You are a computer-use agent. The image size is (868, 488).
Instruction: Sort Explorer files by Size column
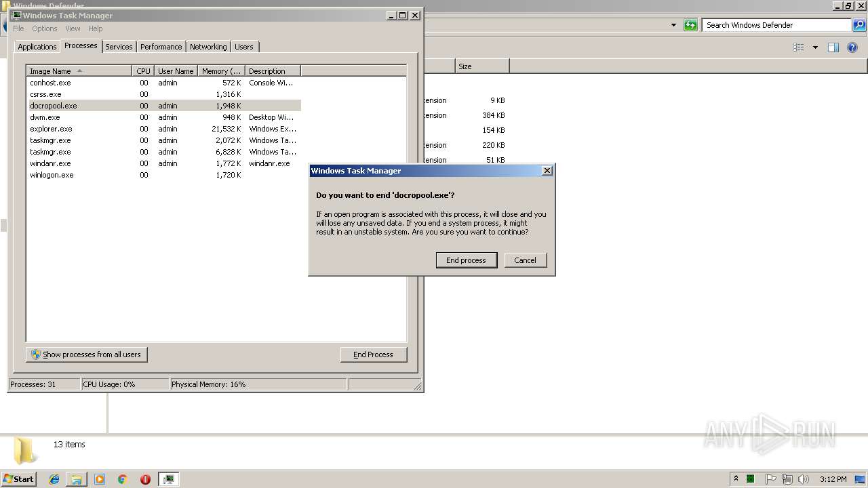pyautogui.click(x=481, y=66)
